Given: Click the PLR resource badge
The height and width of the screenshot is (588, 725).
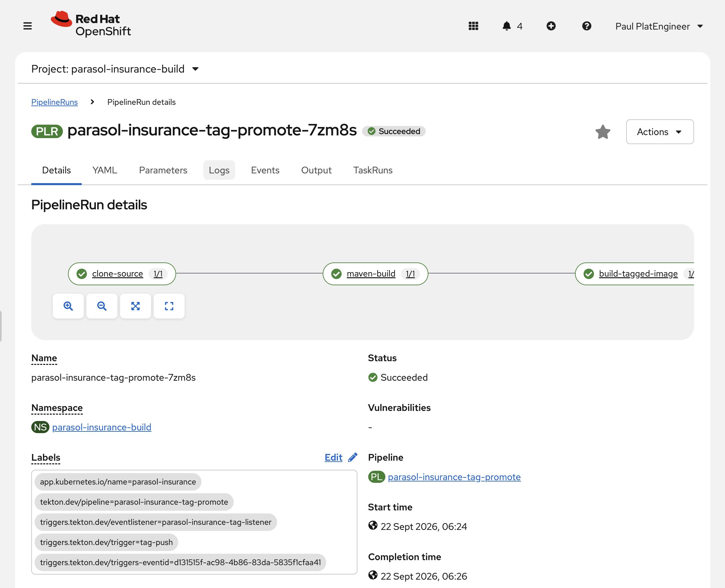Looking at the screenshot, I should pyautogui.click(x=47, y=131).
